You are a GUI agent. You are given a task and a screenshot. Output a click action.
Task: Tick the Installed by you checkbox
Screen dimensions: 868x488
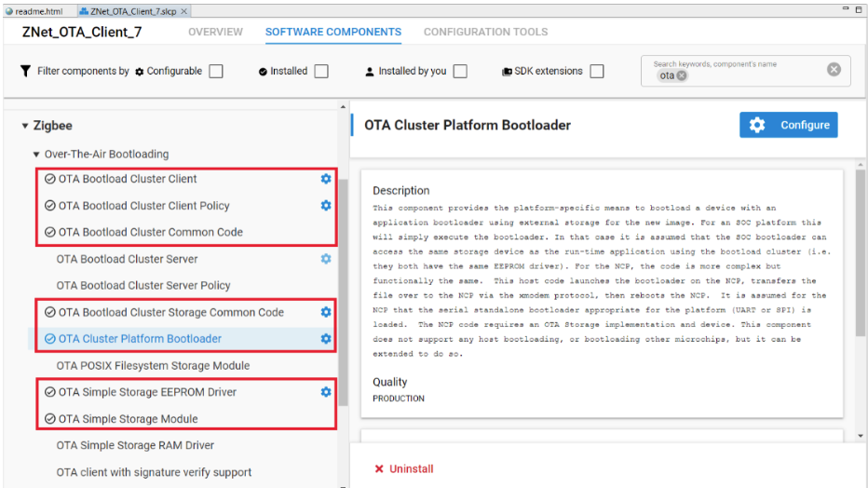pos(460,71)
